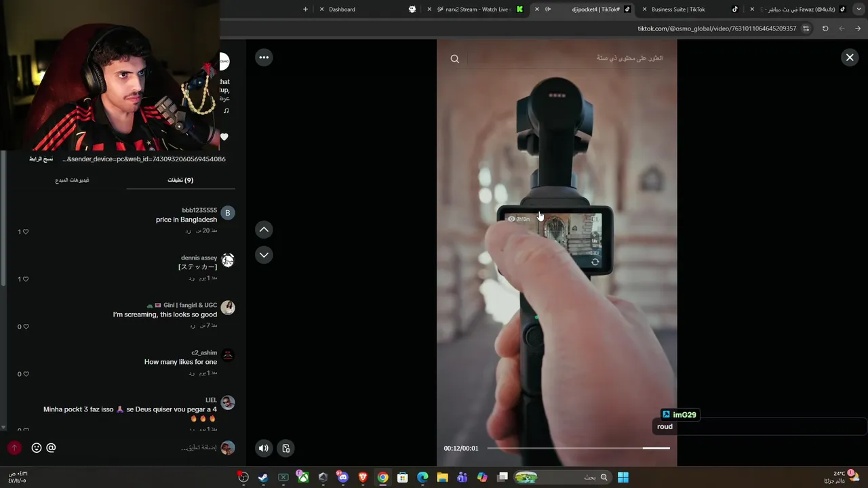868x488 pixels.
Task: Go to next video with down arrow
Action: pos(264,255)
